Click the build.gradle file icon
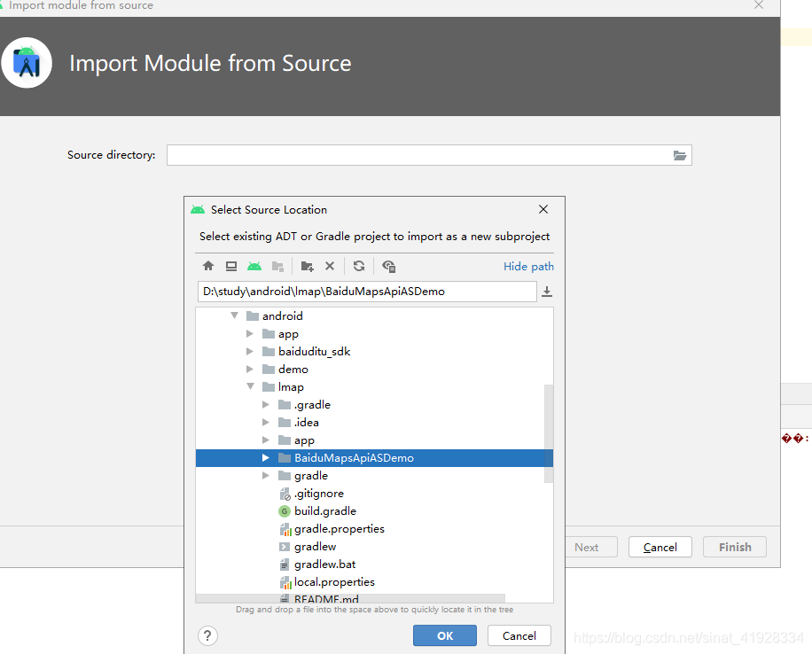 pos(285,511)
